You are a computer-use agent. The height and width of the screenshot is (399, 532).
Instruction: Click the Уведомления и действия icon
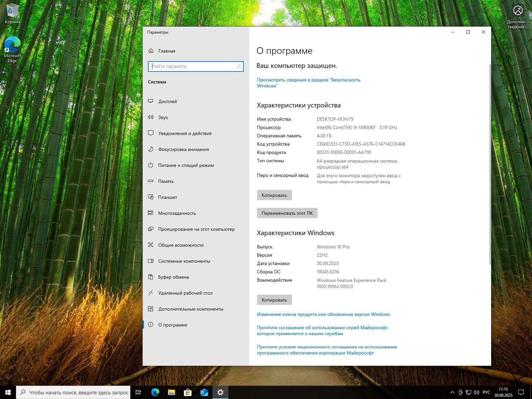point(151,133)
